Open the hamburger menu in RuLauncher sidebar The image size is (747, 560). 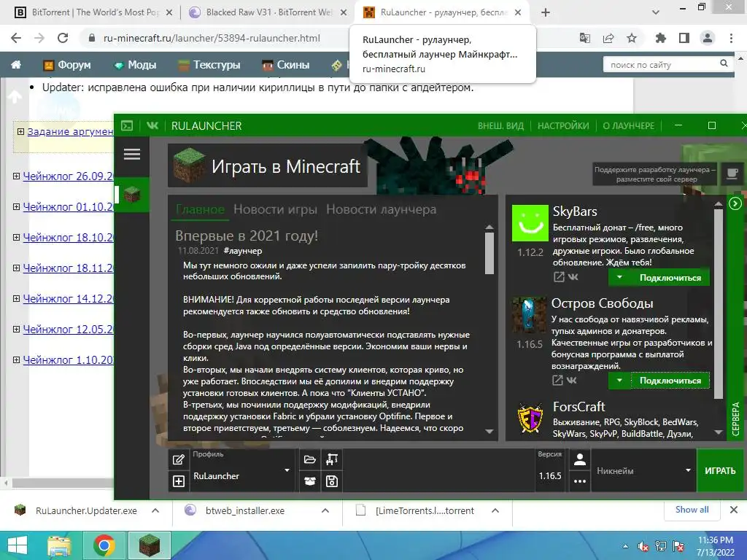click(x=132, y=154)
